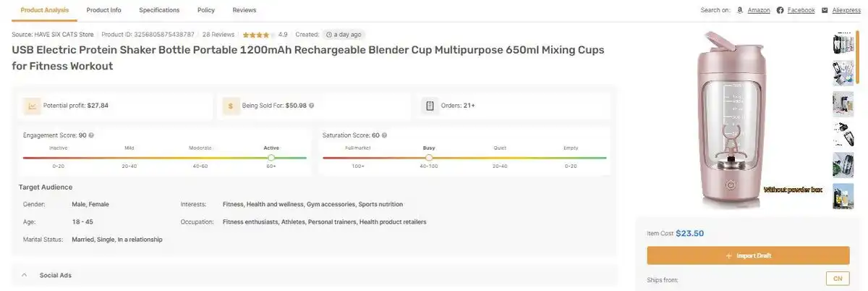
Task: Select the Policy tab
Action: [206, 10]
